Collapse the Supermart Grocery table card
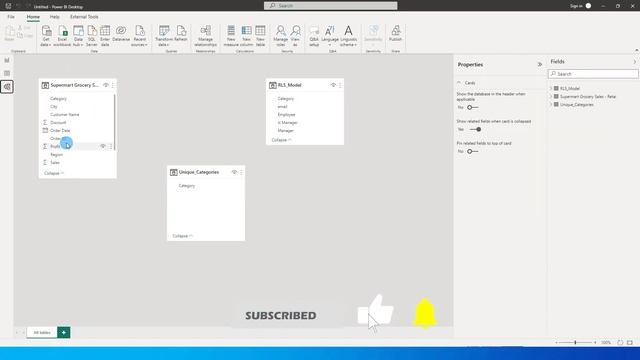The image size is (640, 360). (54, 173)
